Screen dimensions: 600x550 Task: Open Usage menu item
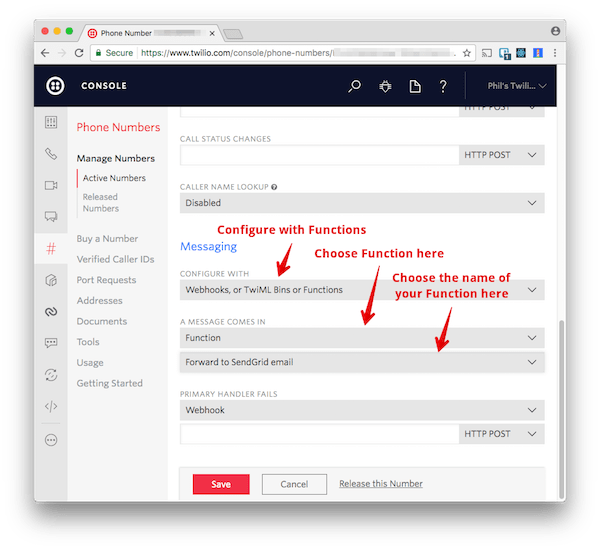tap(90, 363)
